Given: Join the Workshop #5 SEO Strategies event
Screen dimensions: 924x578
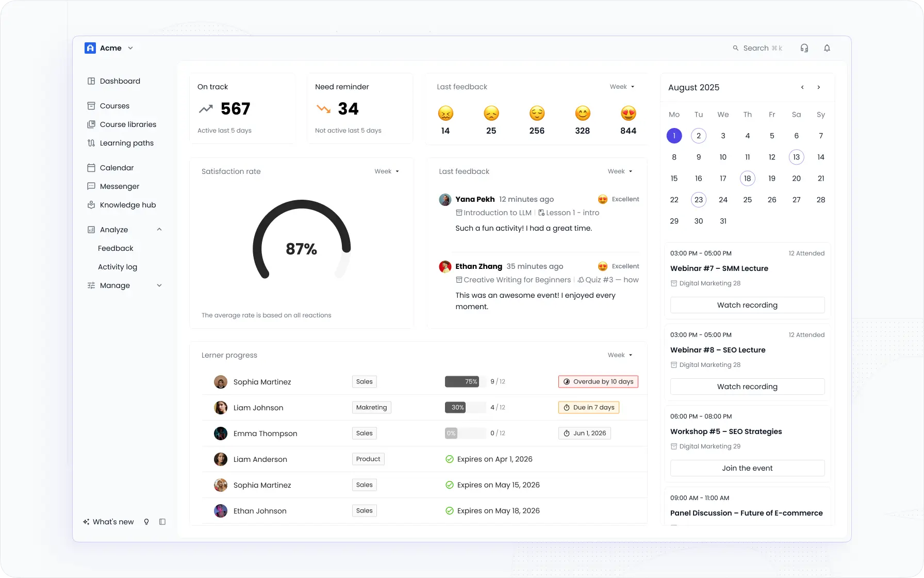Looking at the screenshot, I should click(747, 468).
